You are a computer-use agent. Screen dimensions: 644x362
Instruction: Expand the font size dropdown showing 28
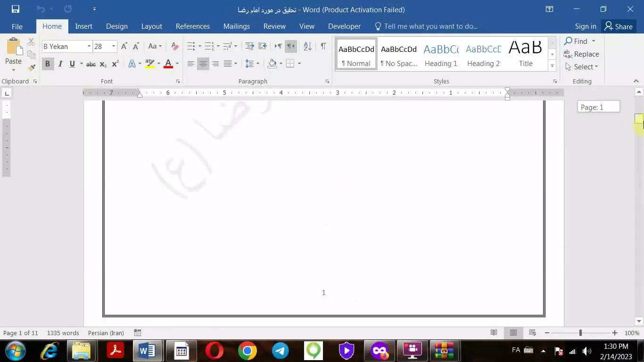click(114, 46)
